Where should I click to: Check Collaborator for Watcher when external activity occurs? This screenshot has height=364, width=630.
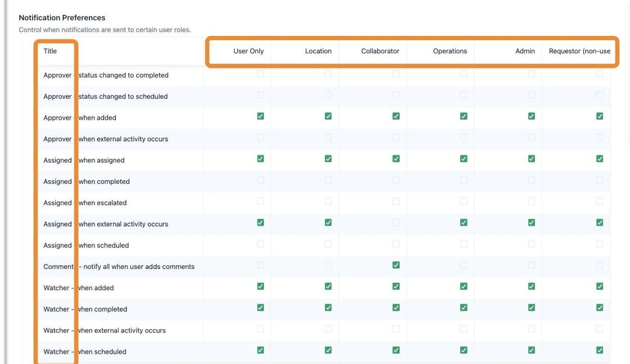396,329
